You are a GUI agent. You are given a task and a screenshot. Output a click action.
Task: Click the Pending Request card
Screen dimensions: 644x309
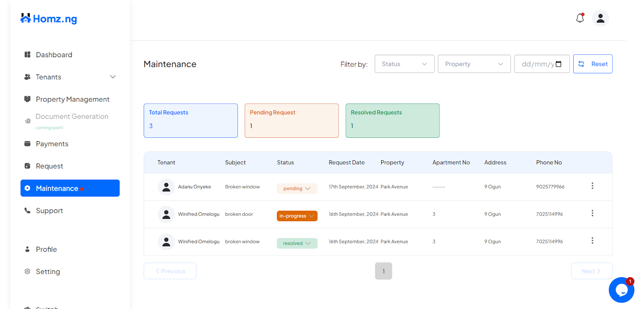tap(292, 120)
